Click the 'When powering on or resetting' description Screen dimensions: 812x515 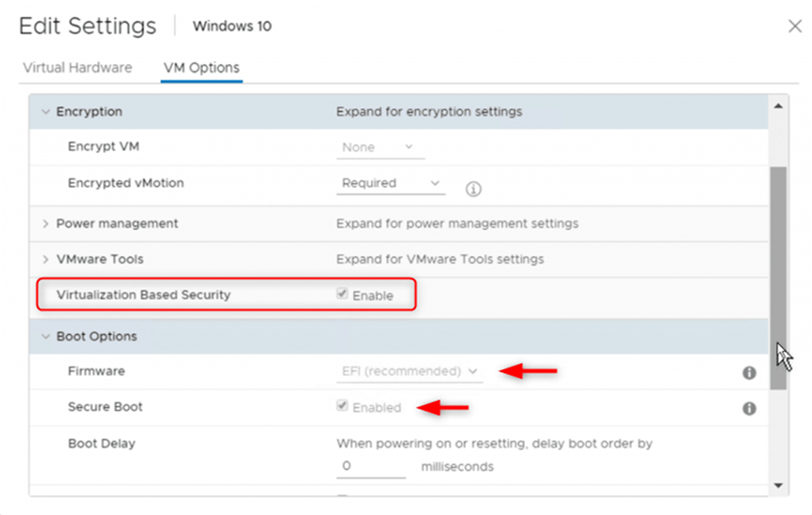(495, 444)
